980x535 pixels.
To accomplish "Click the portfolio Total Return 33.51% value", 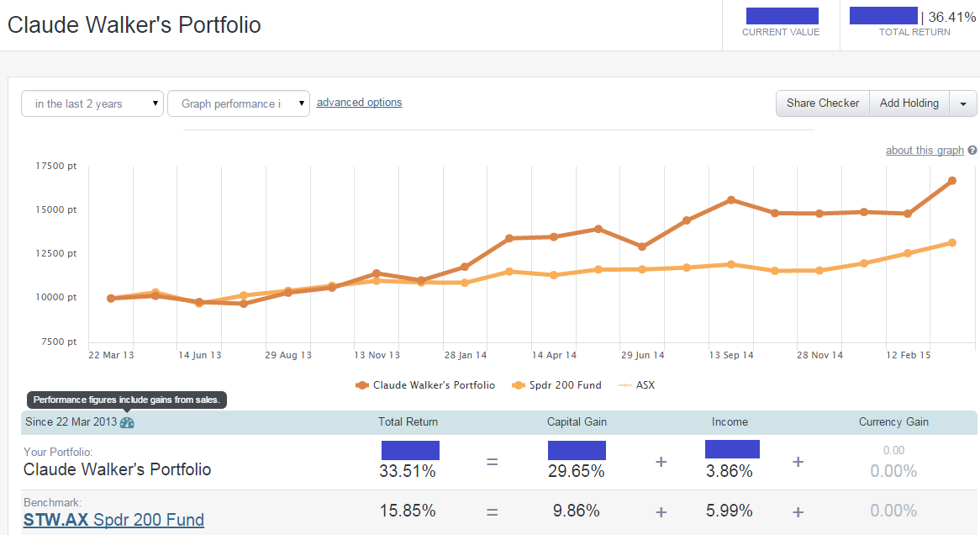I will (x=408, y=471).
